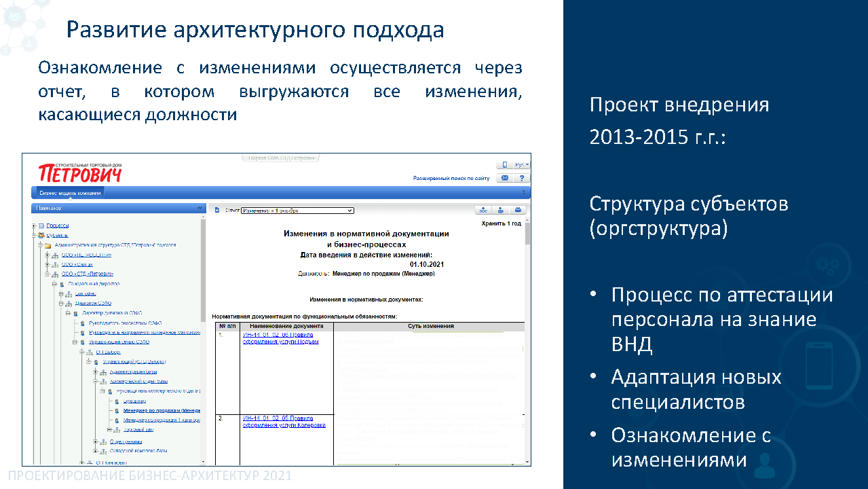This screenshot has height=489, width=868.
Task: Select Менеджер по продажам 1 категории item
Action: (162, 420)
